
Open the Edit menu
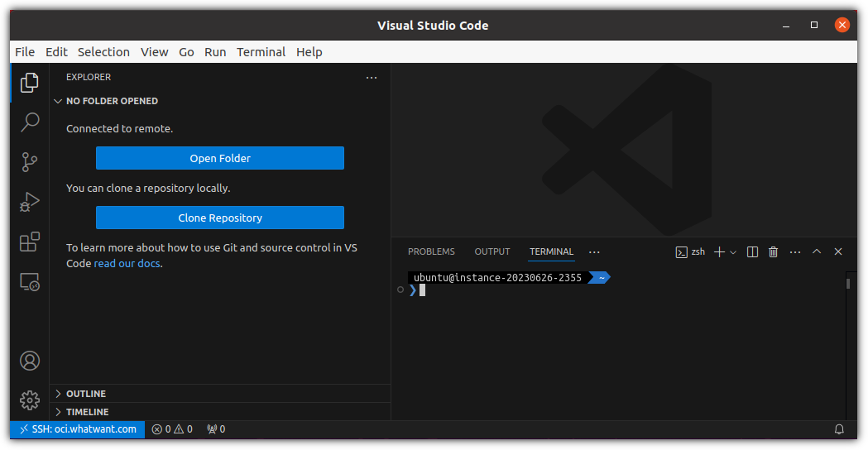pyautogui.click(x=56, y=52)
